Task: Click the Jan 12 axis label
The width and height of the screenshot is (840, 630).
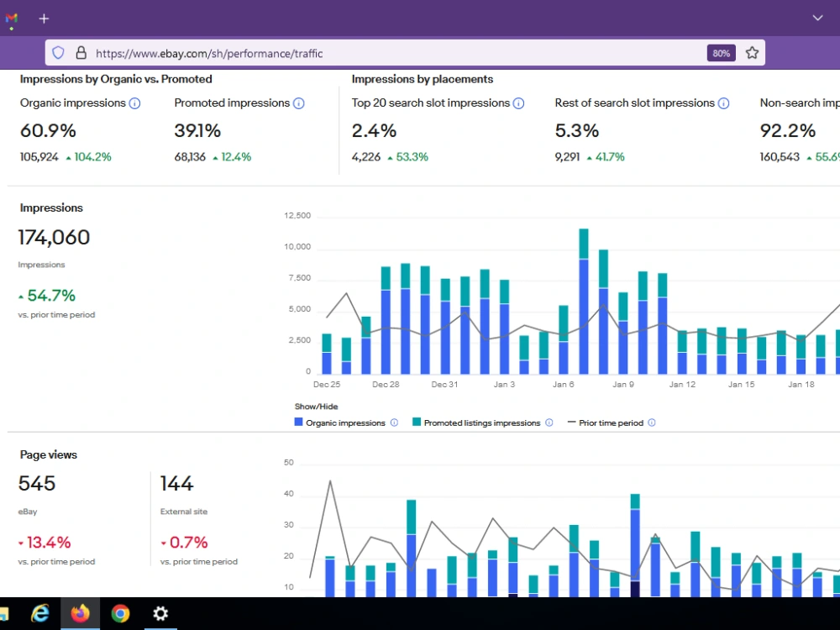Action: (682, 384)
